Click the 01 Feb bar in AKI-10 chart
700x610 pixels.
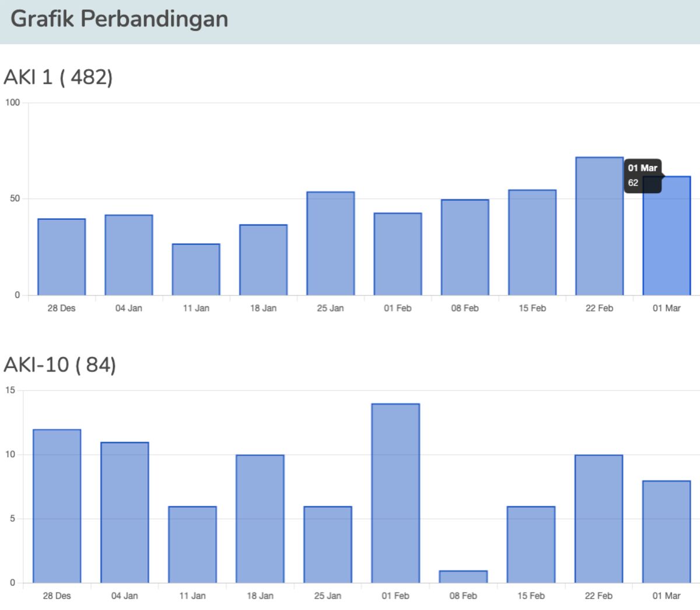(395, 493)
